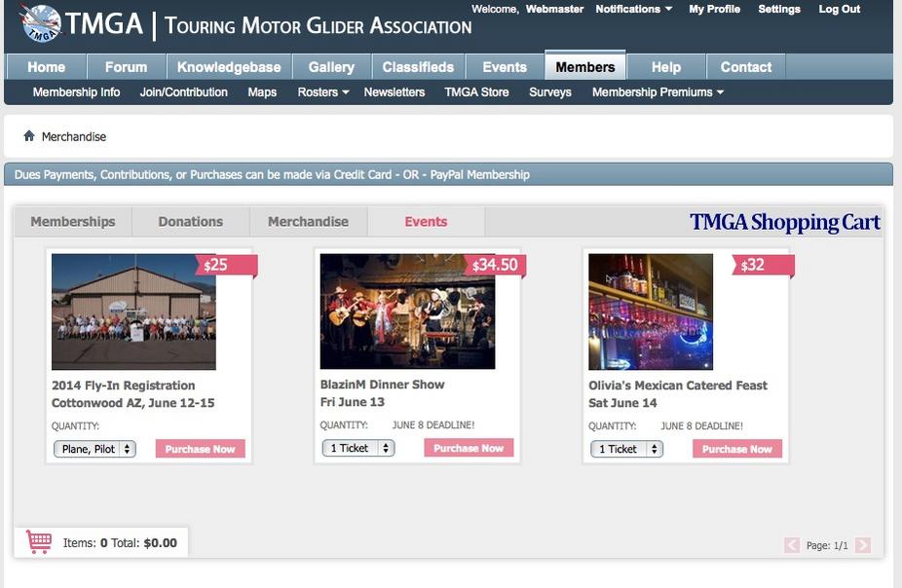This screenshot has width=902, height=588.
Task: Change BlazinM ticket quantity dropdown
Action: point(358,448)
